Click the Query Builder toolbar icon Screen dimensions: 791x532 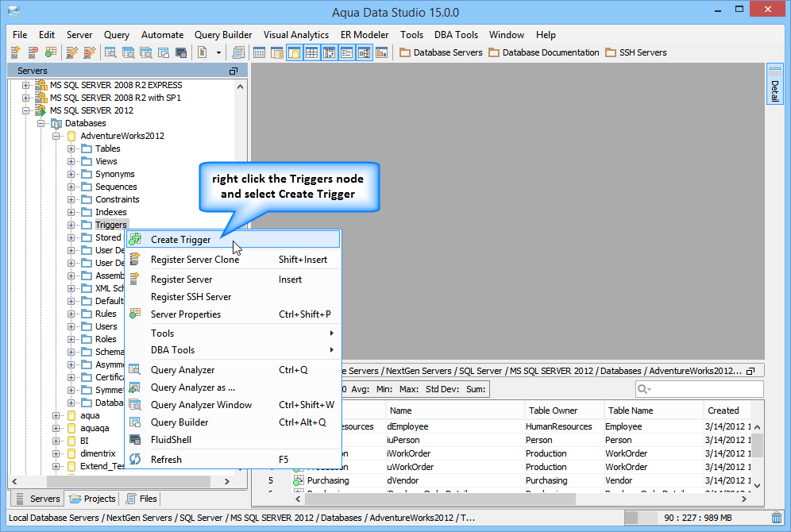click(x=164, y=52)
